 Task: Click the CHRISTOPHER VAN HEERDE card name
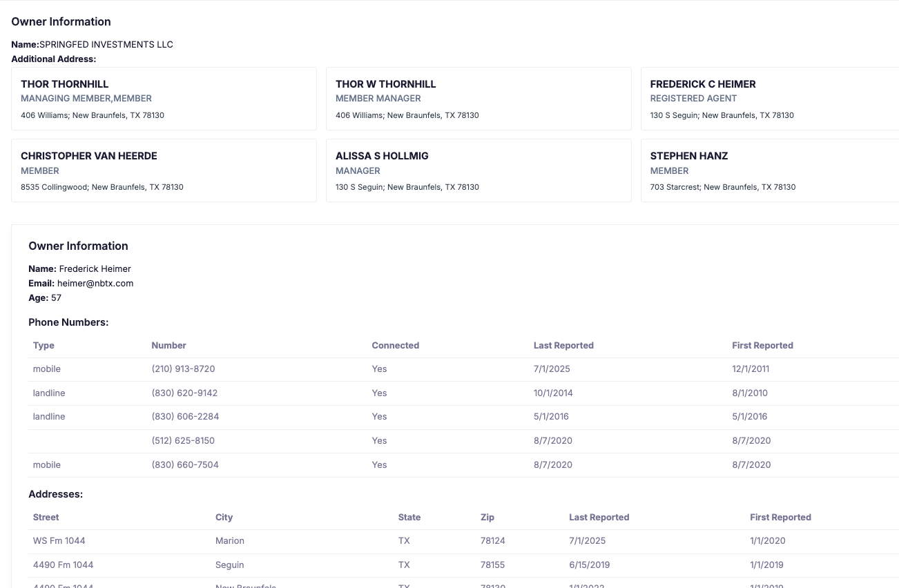89,156
